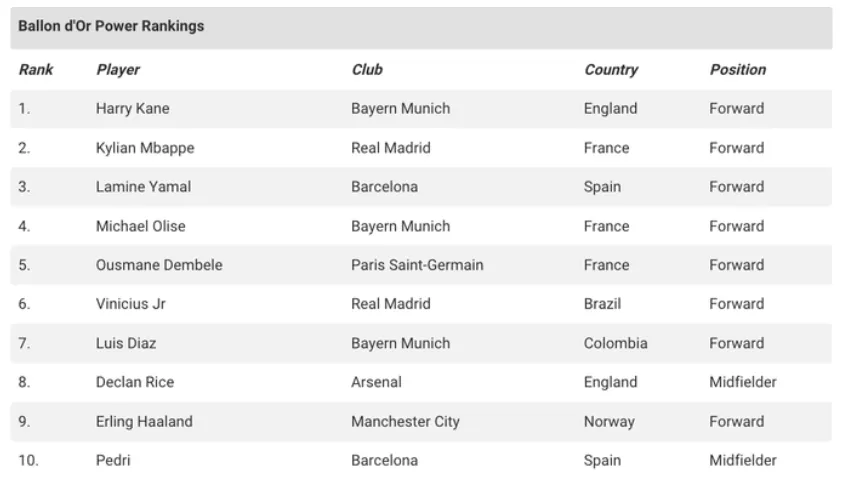Click the Player column header
This screenshot has width=843, height=479.
[118, 70]
